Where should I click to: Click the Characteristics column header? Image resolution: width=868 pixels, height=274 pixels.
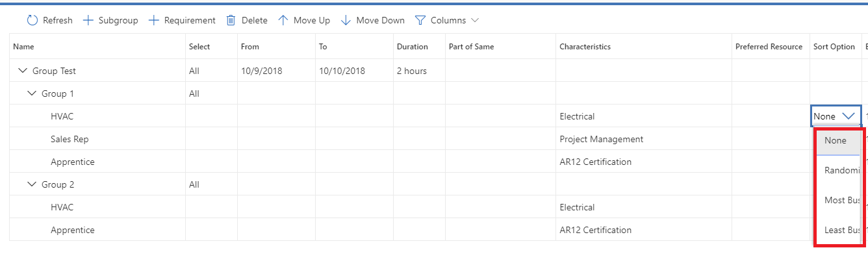[x=585, y=47]
